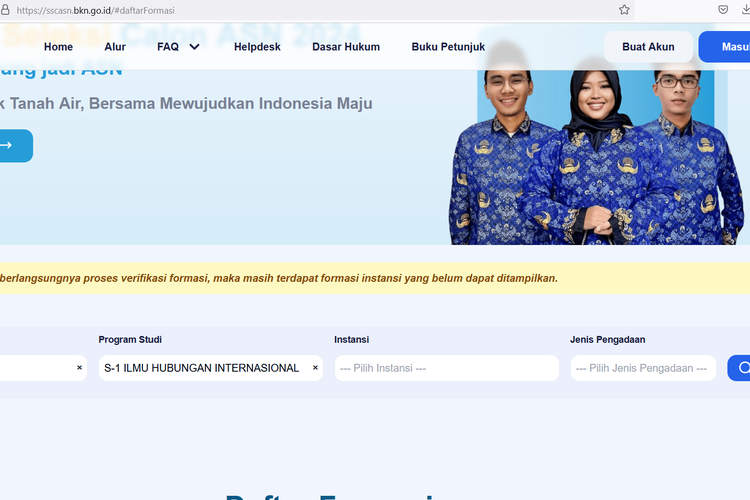Open the Pocket save icon
This screenshot has width=750, height=500.
723,10
